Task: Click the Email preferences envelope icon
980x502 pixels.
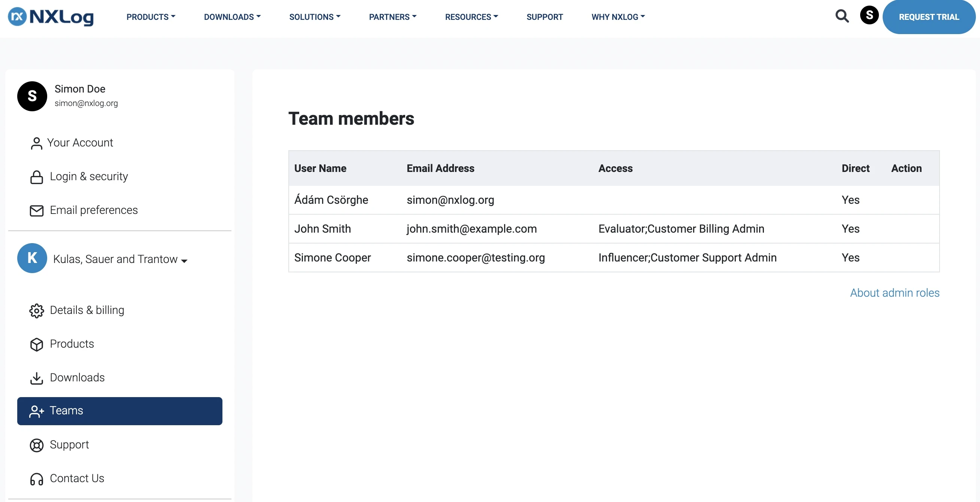Action: tap(37, 211)
